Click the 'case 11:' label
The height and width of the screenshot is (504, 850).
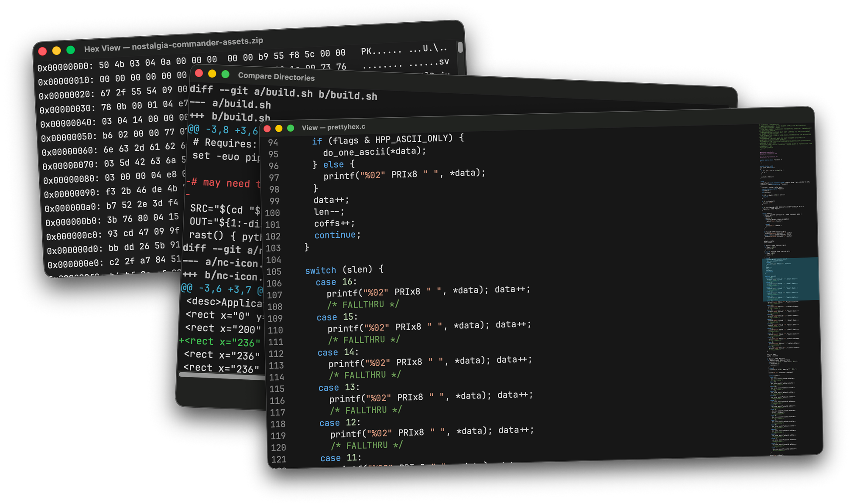coord(341,457)
